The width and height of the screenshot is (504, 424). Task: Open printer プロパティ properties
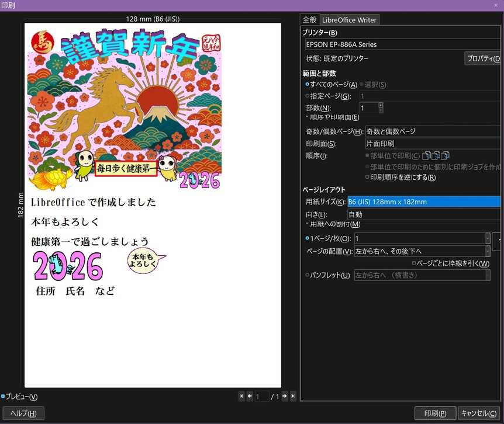coord(483,58)
